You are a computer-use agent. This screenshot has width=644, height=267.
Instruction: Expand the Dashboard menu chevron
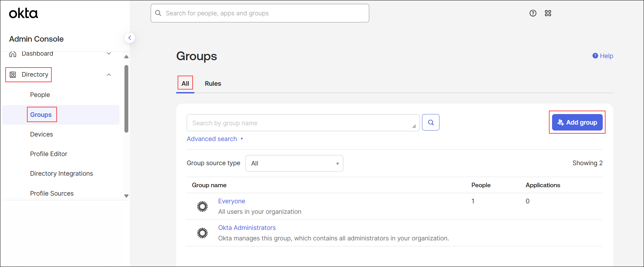coord(109,54)
